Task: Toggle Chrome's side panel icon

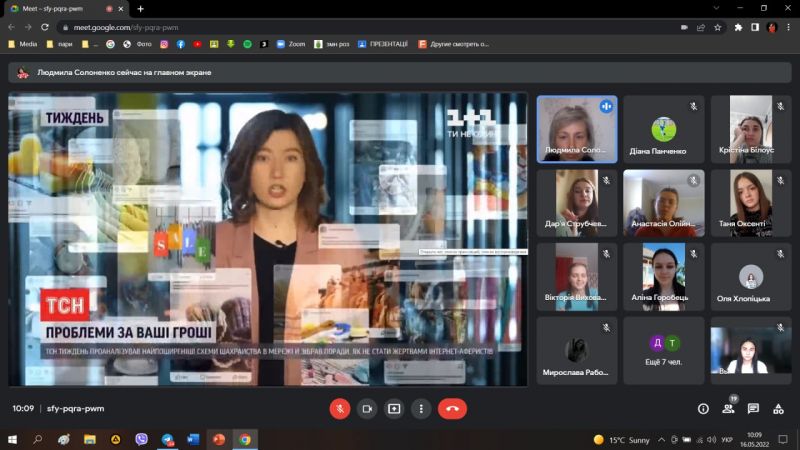Action: [x=755, y=28]
